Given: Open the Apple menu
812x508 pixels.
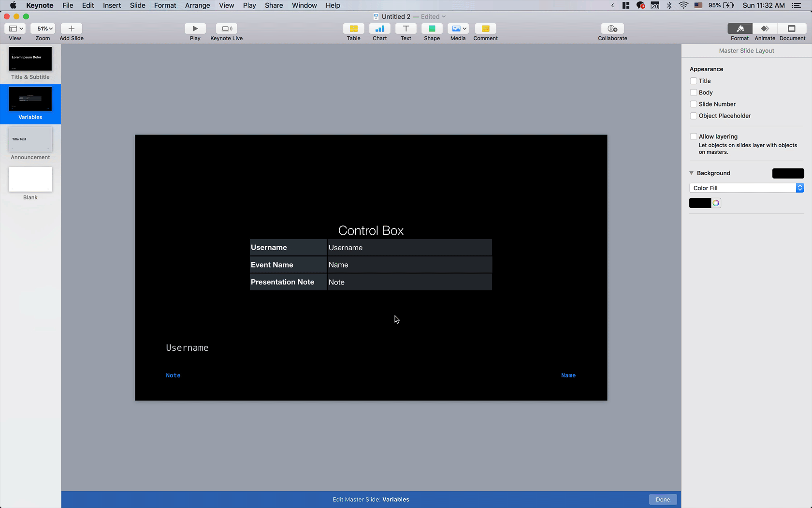Looking at the screenshot, I should coord(13,5).
